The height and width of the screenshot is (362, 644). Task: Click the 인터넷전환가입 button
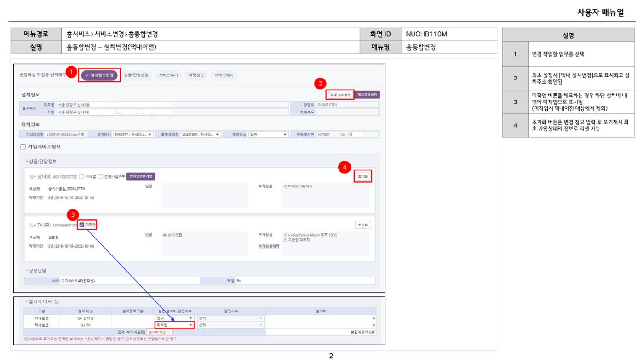tap(141, 176)
